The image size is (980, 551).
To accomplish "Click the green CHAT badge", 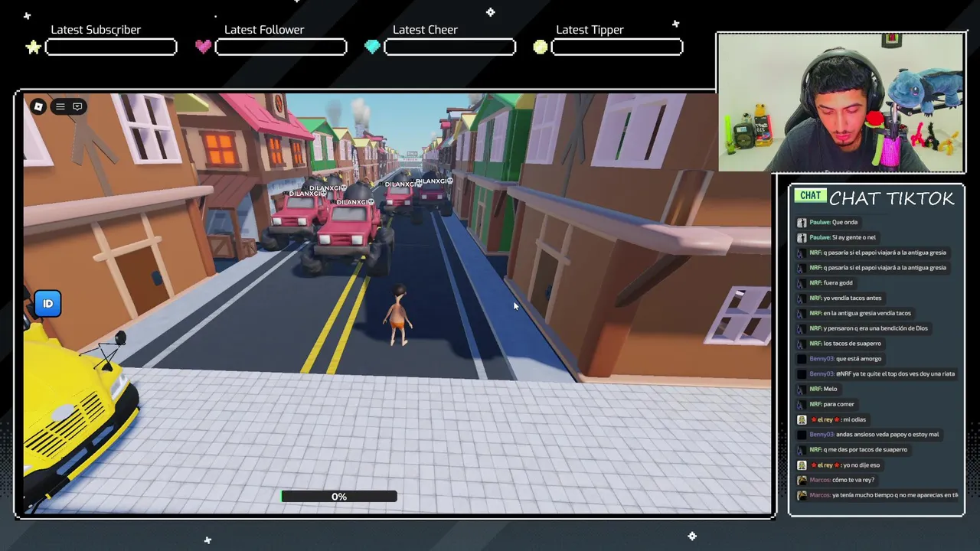I will click(x=810, y=196).
